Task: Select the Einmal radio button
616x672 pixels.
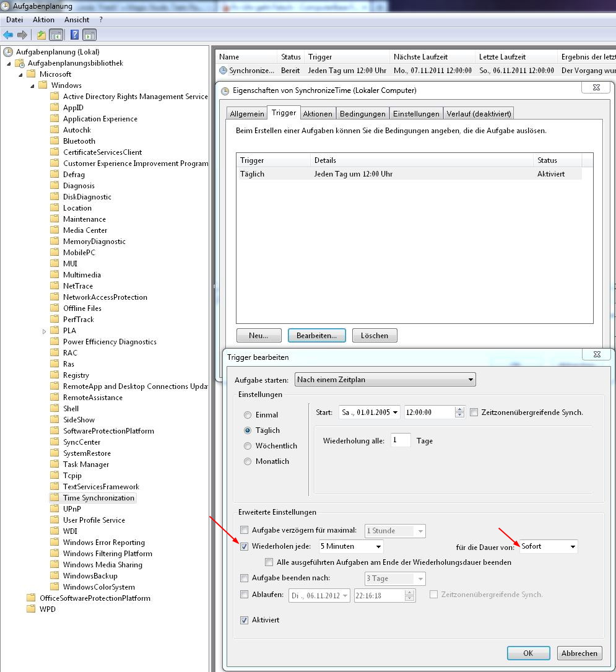Action: (248, 415)
